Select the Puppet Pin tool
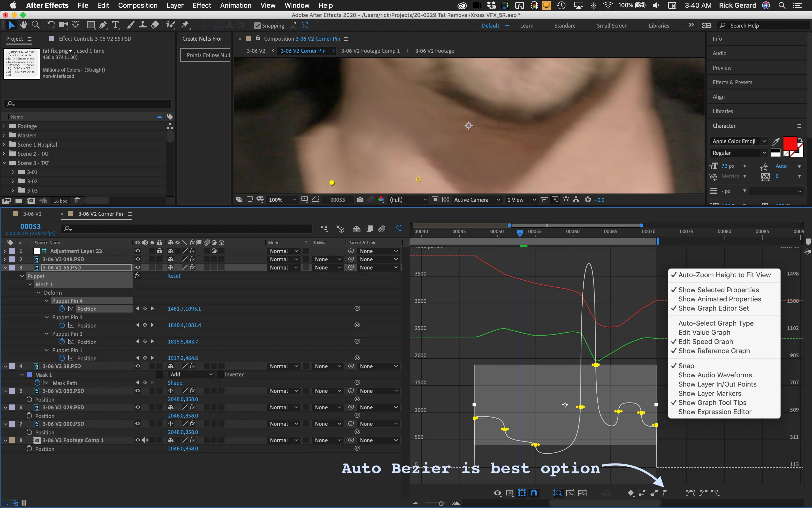 (185, 25)
